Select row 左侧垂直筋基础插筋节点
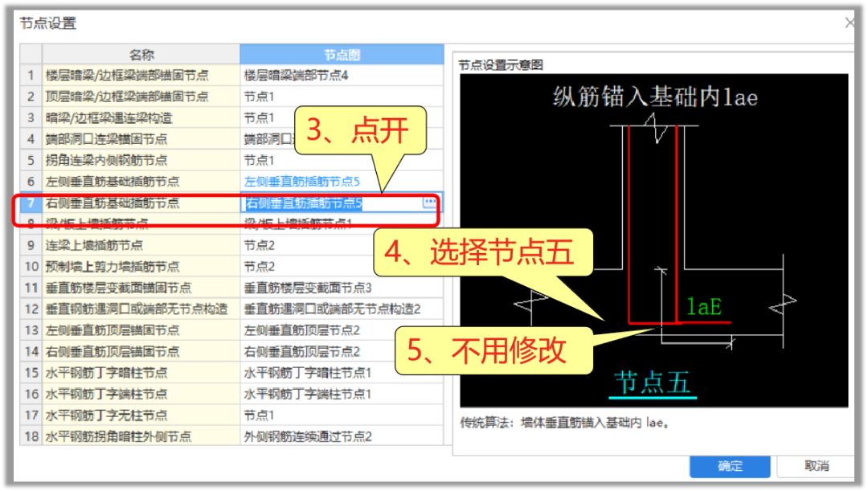Image resolution: width=868 pixels, height=491 pixels. 141,182
